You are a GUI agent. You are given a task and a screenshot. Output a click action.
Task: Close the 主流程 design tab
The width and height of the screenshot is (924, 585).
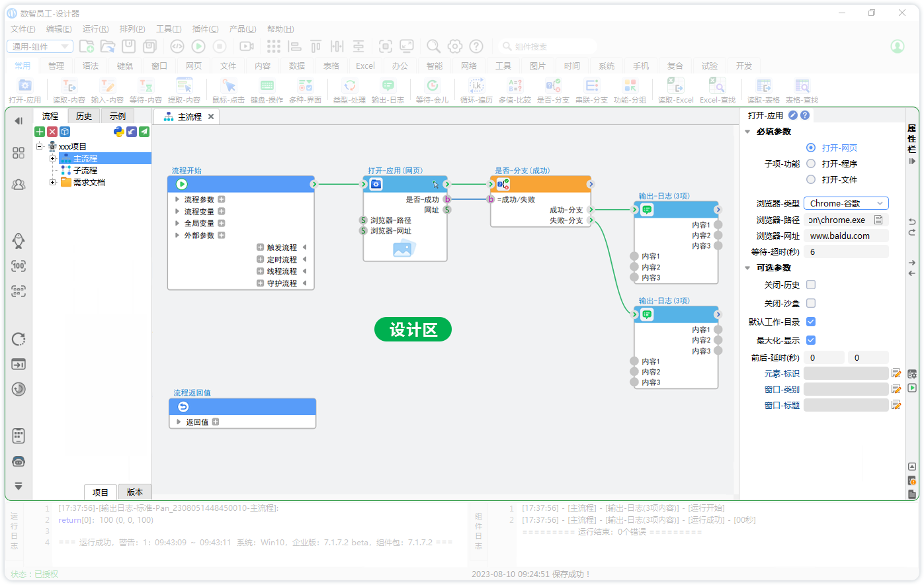211,116
